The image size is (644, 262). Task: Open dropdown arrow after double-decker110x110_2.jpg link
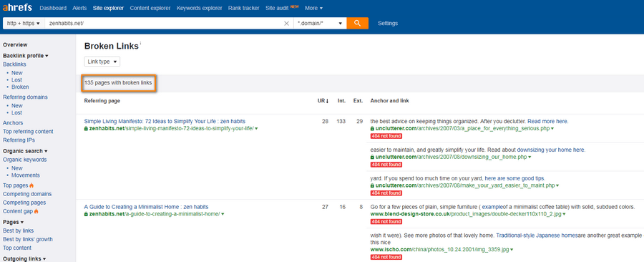tap(565, 214)
